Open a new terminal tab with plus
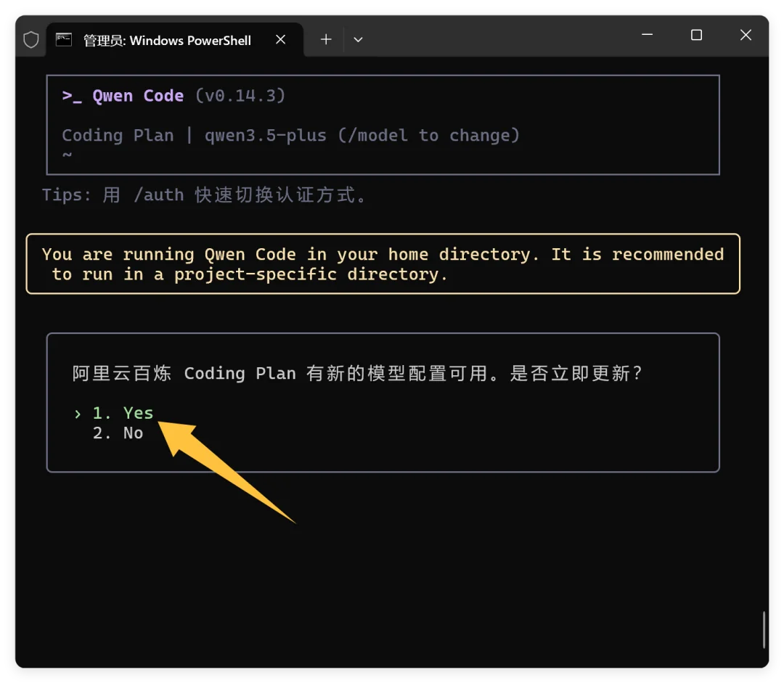784x683 pixels. pyautogui.click(x=326, y=40)
